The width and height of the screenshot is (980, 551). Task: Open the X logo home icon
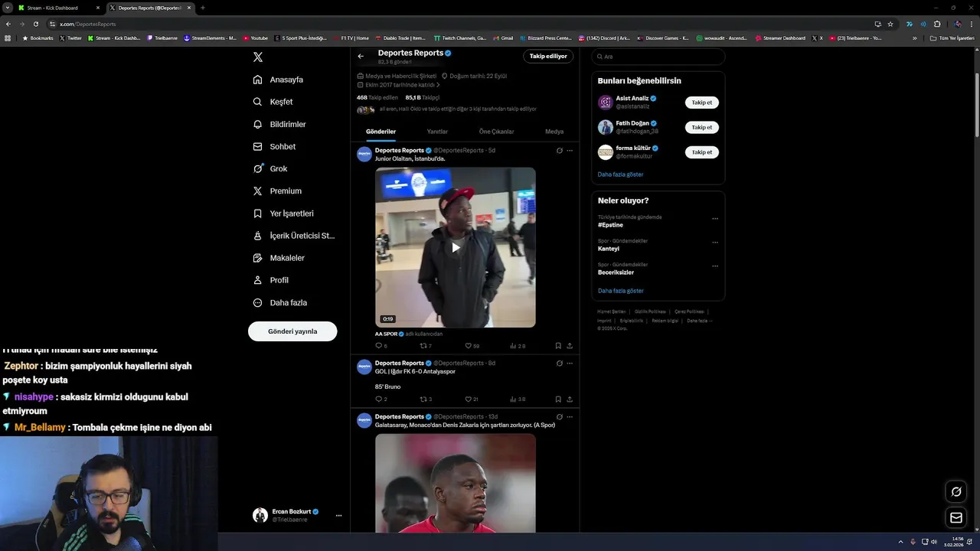[258, 57]
